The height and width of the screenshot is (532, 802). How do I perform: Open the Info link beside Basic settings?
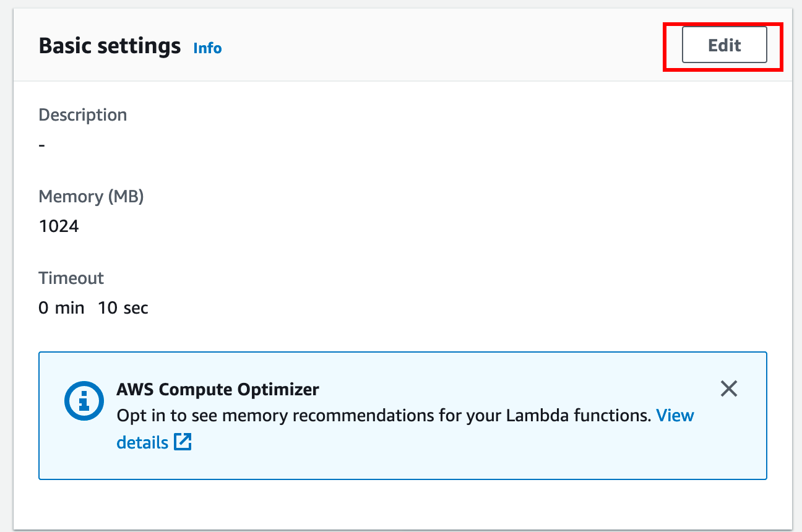coord(207,48)
